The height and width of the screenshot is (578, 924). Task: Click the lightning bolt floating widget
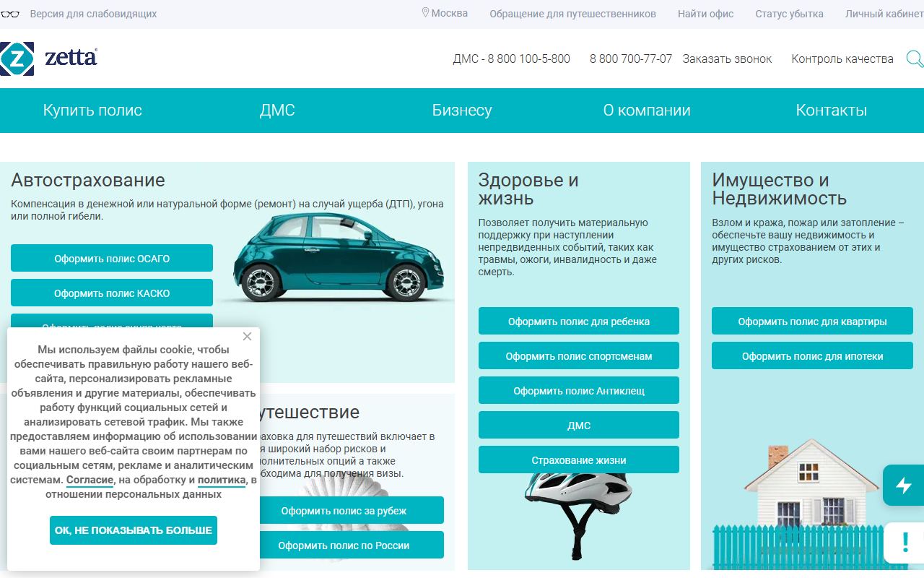pyautogui.click(x=903, y=485)
